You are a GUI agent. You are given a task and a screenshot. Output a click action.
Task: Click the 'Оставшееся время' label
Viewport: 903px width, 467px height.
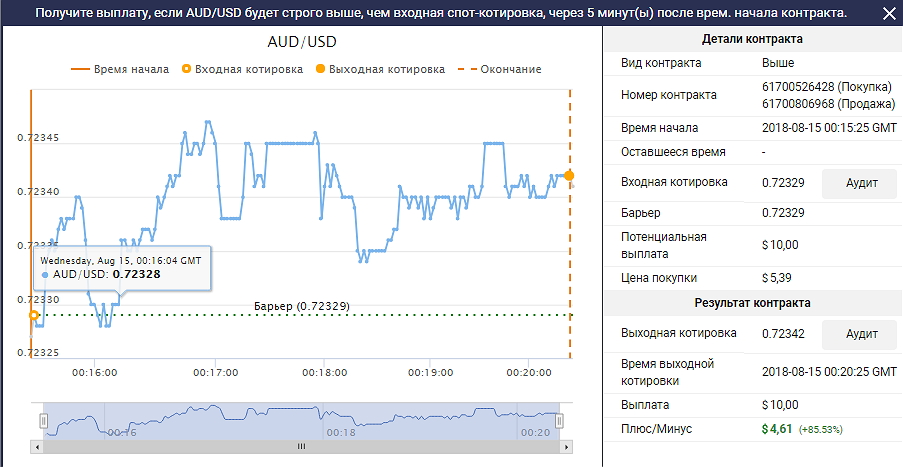pyautogui.click(x=673, y=152)
